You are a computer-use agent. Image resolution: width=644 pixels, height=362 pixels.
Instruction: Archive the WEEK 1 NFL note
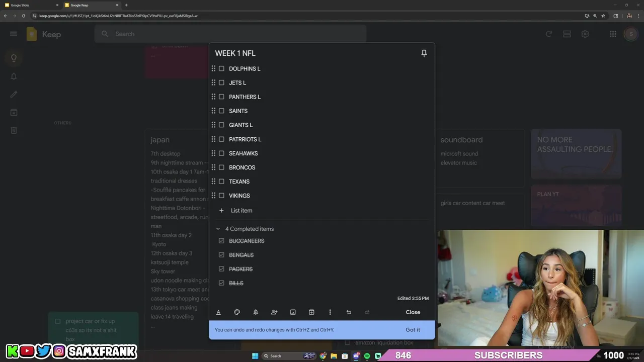coord(311,312)
